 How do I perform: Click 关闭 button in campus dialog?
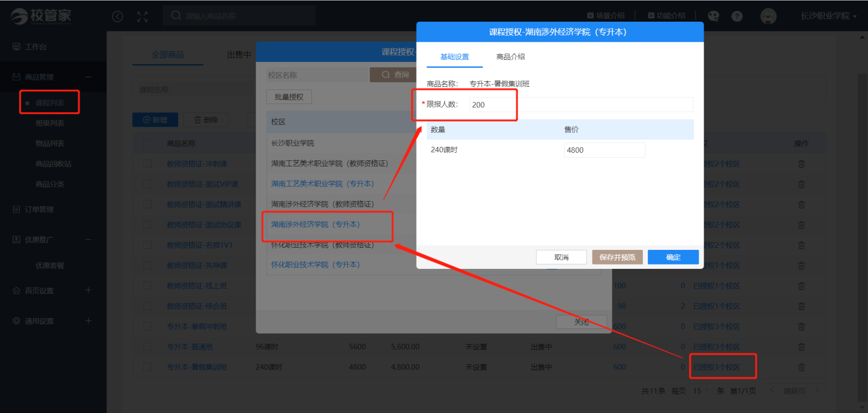pyautogui.click(x=582, y=322)
